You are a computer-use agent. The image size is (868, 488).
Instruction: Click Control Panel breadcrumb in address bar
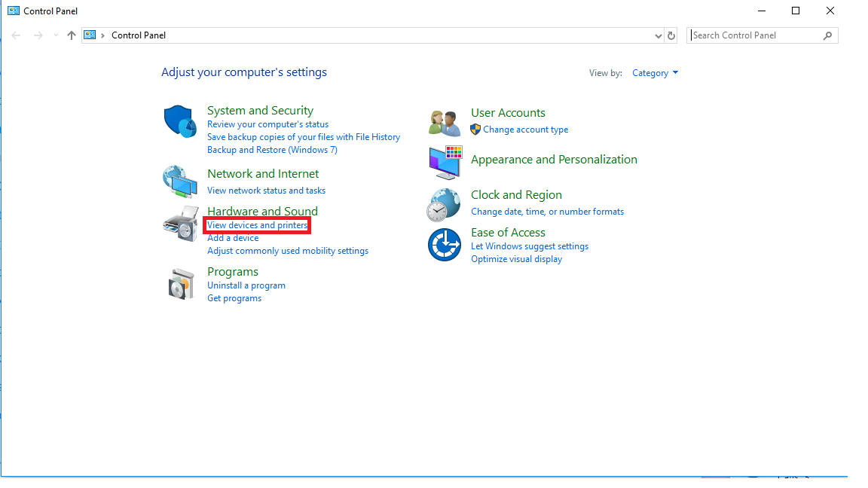coord(139,35)
